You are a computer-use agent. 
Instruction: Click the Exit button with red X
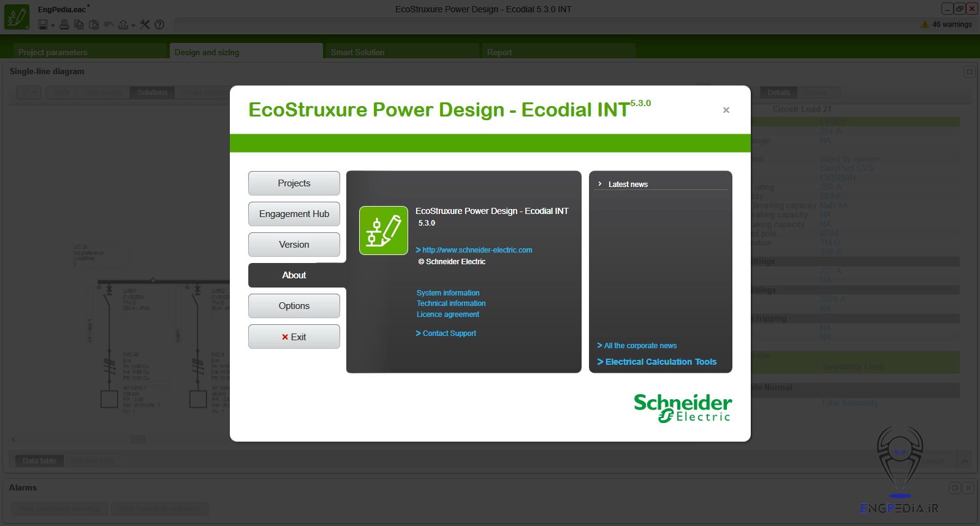pos(294,337)
